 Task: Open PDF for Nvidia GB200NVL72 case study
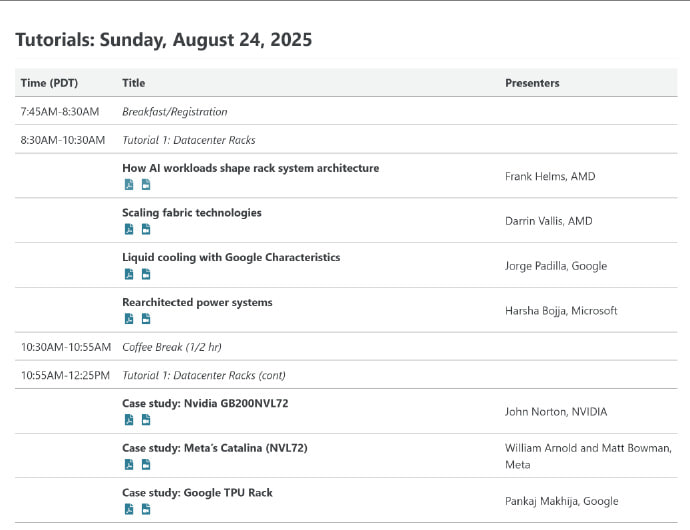[x=128, y=420]
